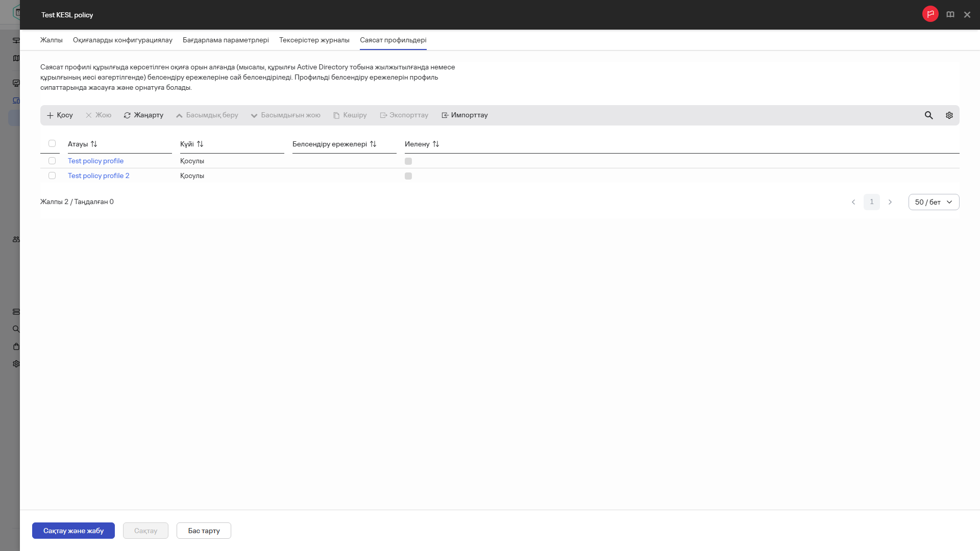980x551 pixels.
Task: Click the red feedback flag icon
Action: 930,14
